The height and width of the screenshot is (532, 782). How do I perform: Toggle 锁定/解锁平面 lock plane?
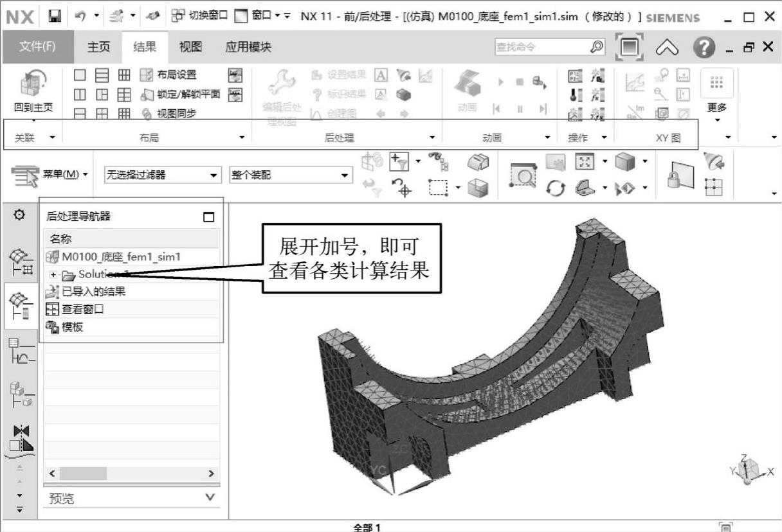coord(179,94)
